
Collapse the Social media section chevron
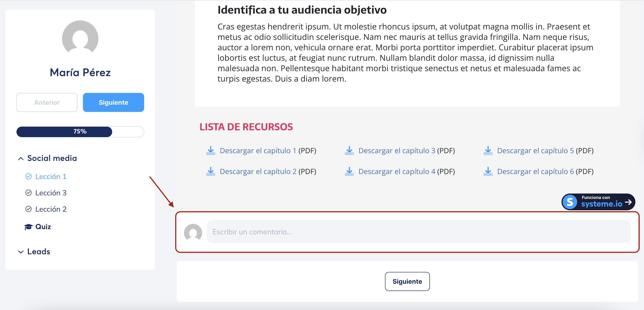point(21,158)
